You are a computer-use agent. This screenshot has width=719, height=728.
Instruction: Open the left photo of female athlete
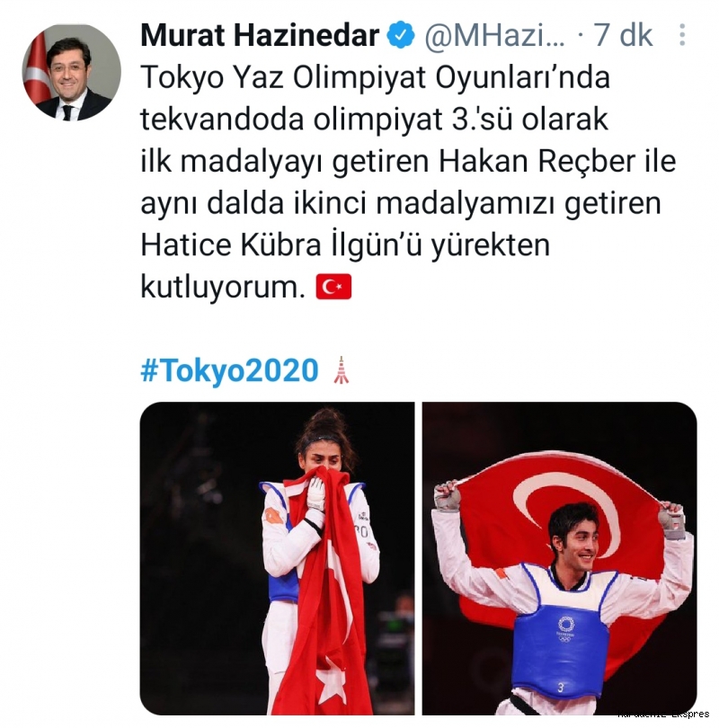coord(277,558)
